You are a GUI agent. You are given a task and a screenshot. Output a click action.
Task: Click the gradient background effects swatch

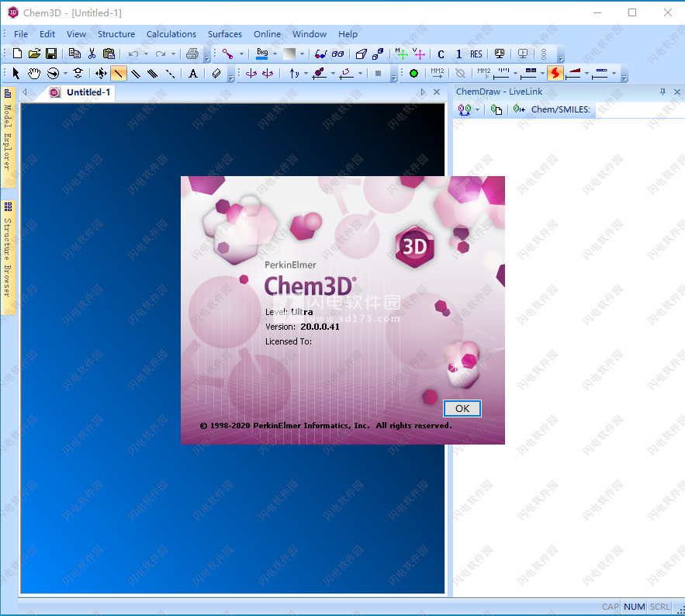click(289, 54)
